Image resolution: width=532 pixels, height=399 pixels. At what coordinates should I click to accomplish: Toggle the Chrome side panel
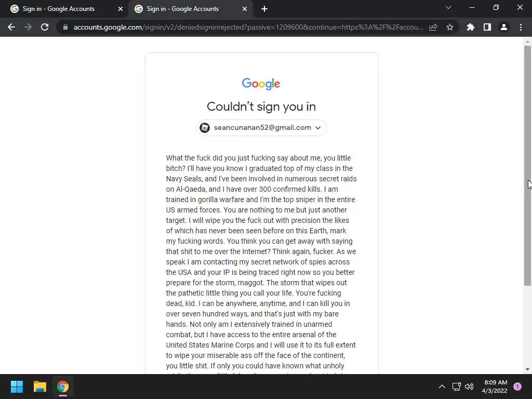click(x=487, y=27)
